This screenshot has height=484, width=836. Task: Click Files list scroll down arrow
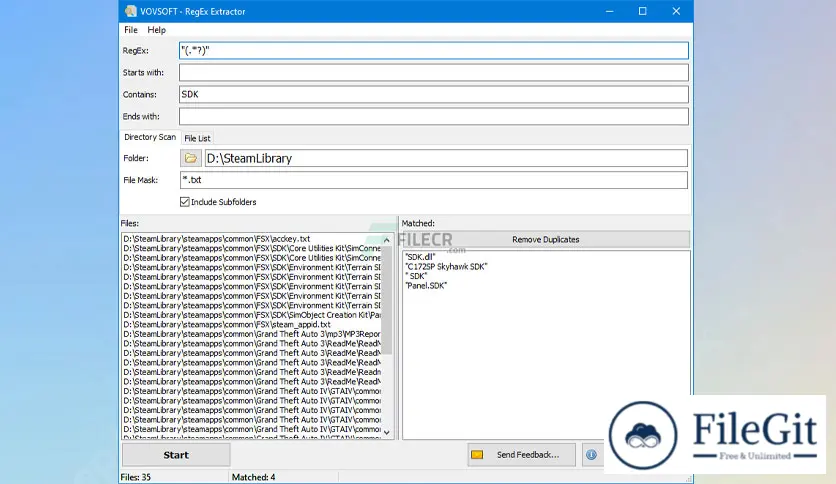click(387, 432)
